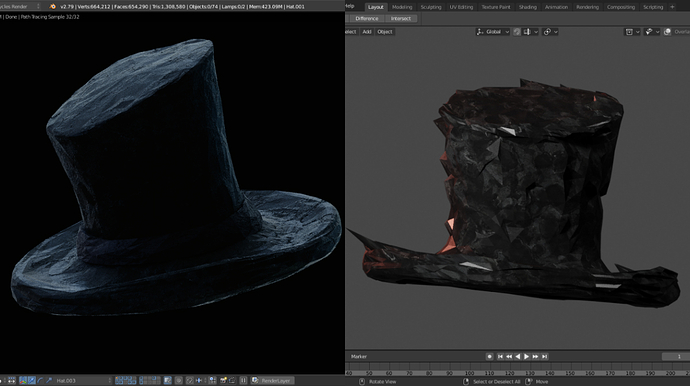
Task: Click the proportional editing circle icon
Action: click(x=179, y=380)
